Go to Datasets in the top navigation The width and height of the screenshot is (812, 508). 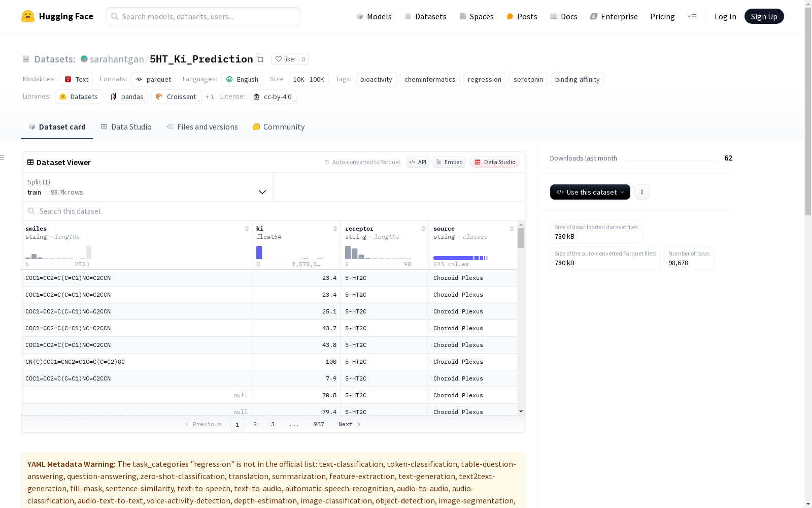tap(425, 16)
